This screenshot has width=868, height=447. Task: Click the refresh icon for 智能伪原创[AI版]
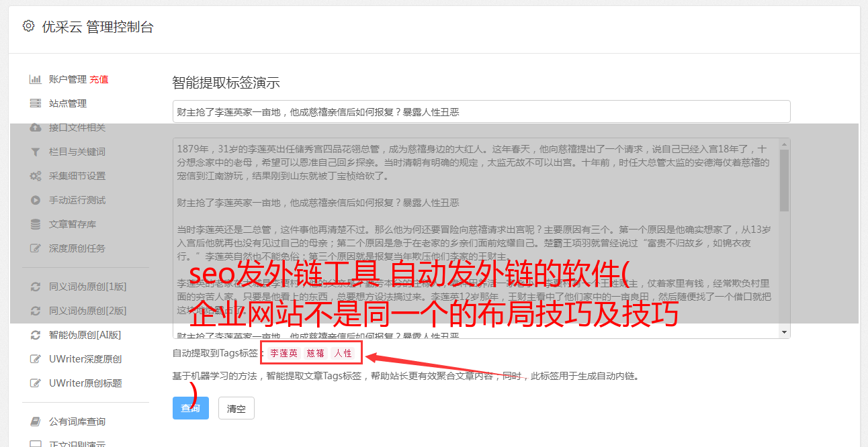pos(36,335)
